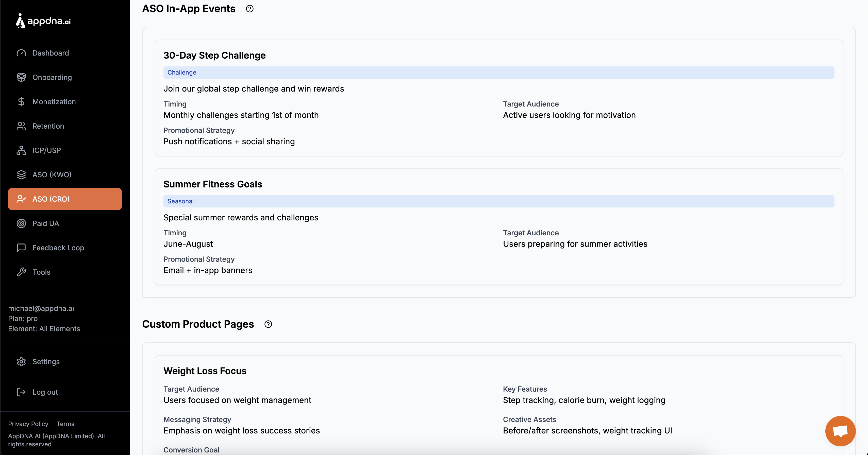This screenshot has height=455, width=868.
Task: Click the appdna.ai logo
Action: point(43,21)
